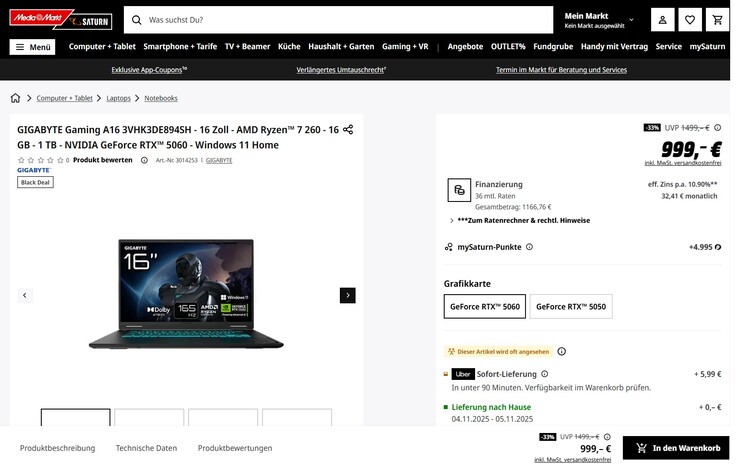Select GeForce RTX 5060 graphics option
738x470 pixels.
485,307
